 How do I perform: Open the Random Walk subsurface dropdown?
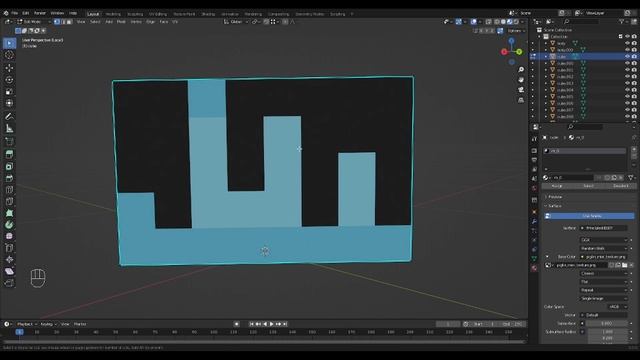tap(604, 248)
